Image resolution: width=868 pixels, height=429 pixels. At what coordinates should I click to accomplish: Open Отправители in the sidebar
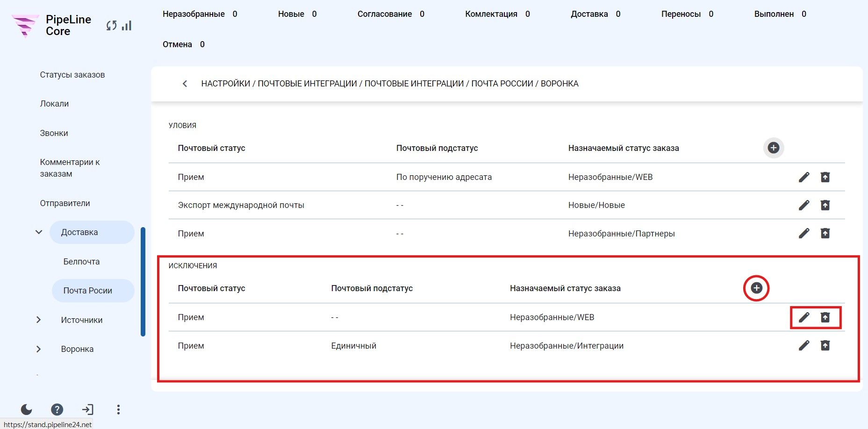[x=65, y=203]
